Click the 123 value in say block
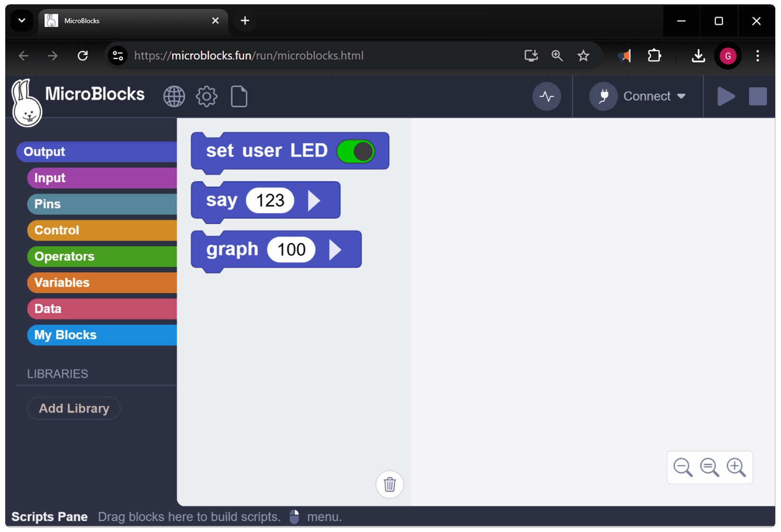This screenshot has width=781, height=532. 270,201
